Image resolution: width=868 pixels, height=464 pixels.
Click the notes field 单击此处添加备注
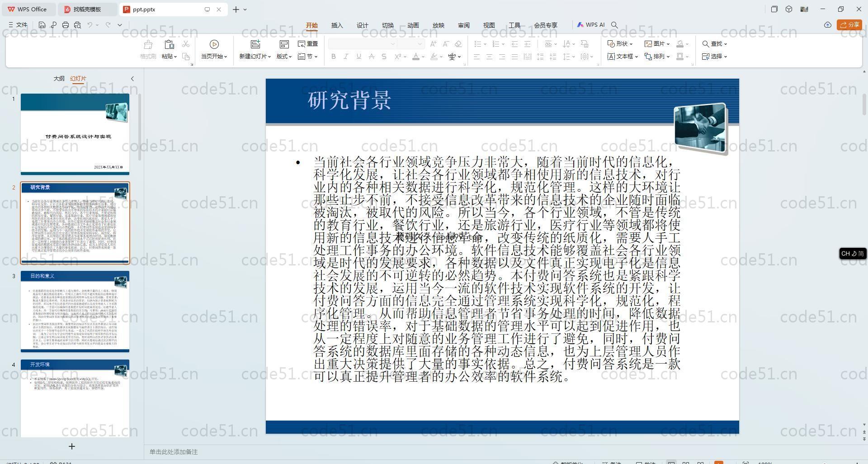coord(174,452)
